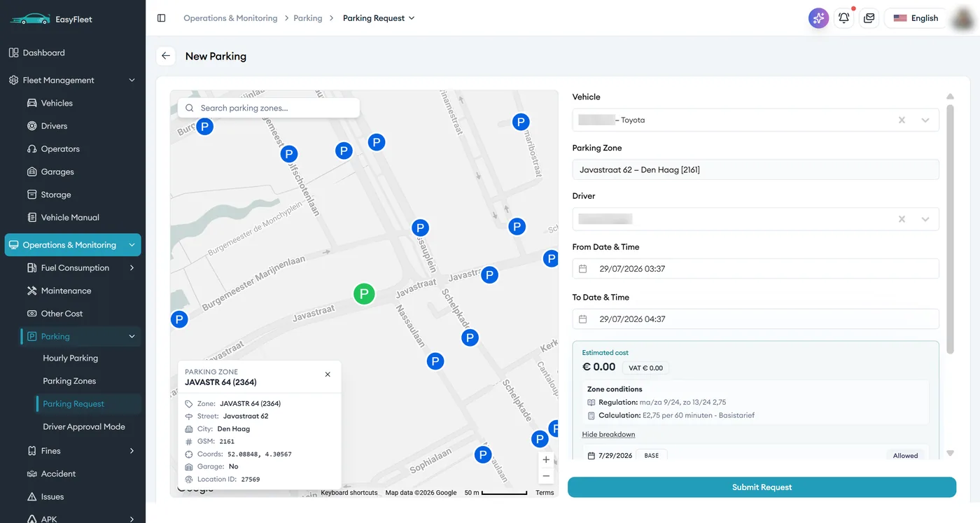The width and height of the screenshot is (980, 523).
Task: Click the VAT € 0.00 badge
Action: (645, 368)
